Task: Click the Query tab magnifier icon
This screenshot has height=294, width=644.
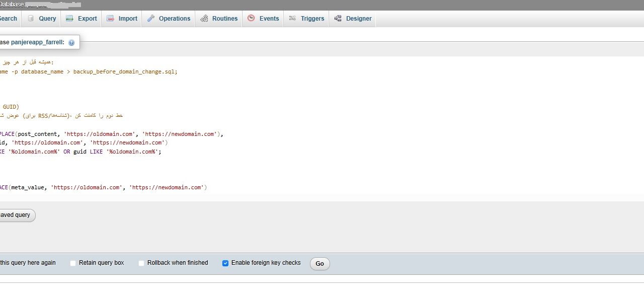Action: point(31,19)
